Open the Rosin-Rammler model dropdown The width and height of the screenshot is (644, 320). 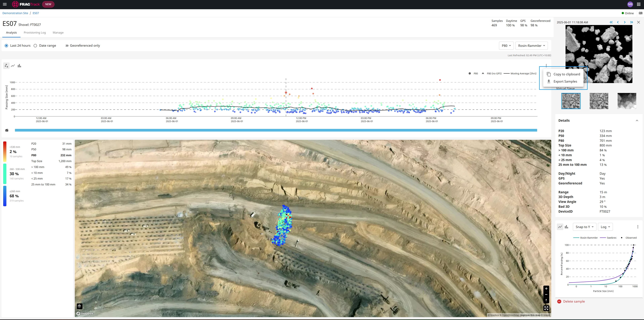[531, 46]
